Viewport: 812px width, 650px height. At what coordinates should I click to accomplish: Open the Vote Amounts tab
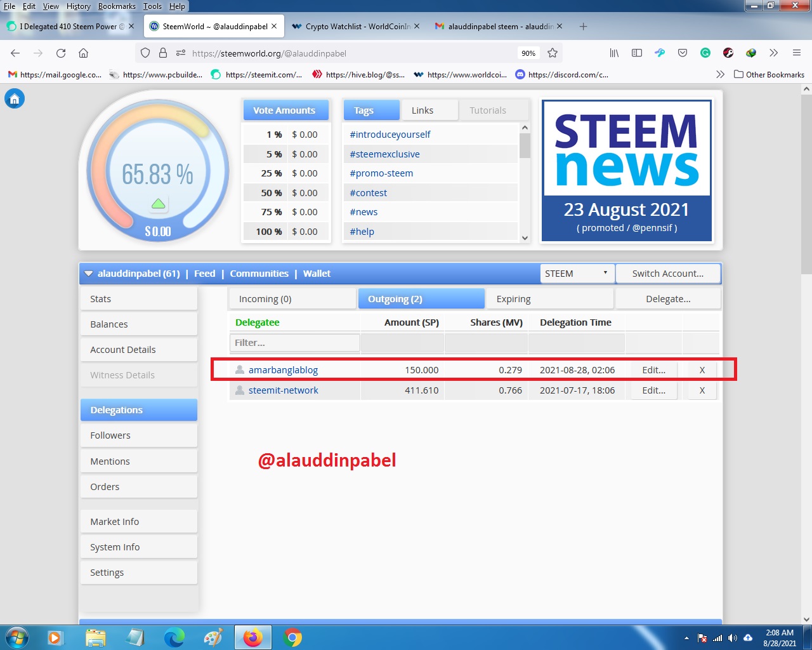[x=285, y=110]
